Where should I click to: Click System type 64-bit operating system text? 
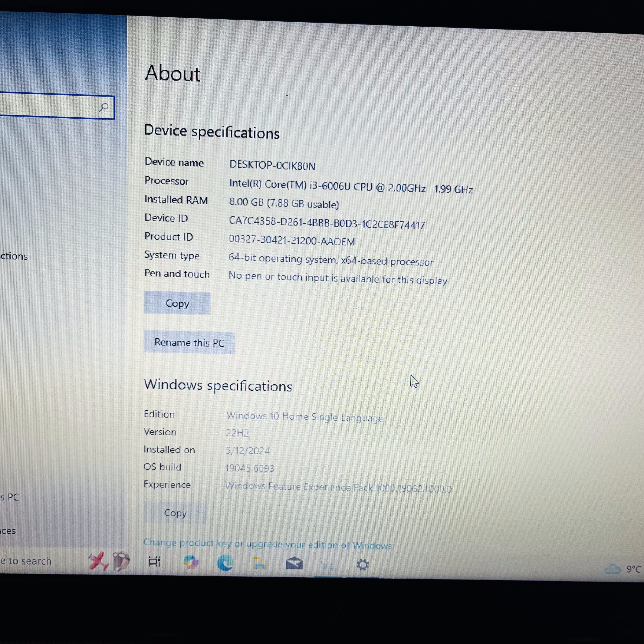click(x=331, y=260)
